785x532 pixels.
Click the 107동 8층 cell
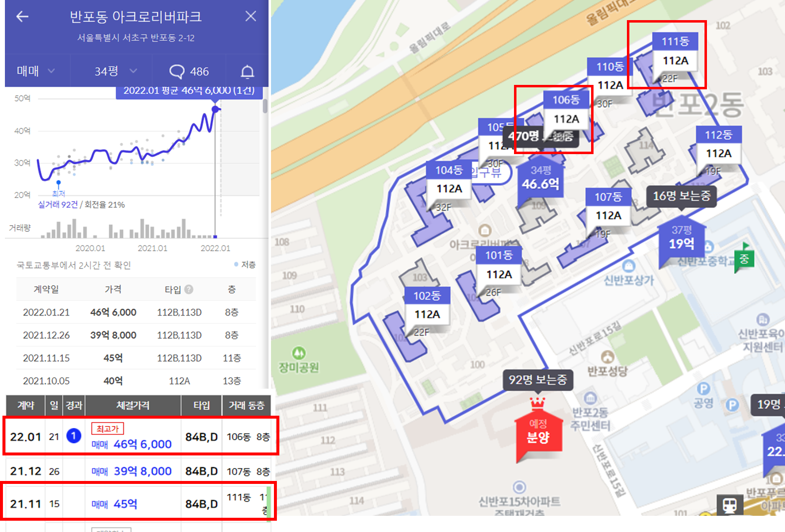click(248, 472)
